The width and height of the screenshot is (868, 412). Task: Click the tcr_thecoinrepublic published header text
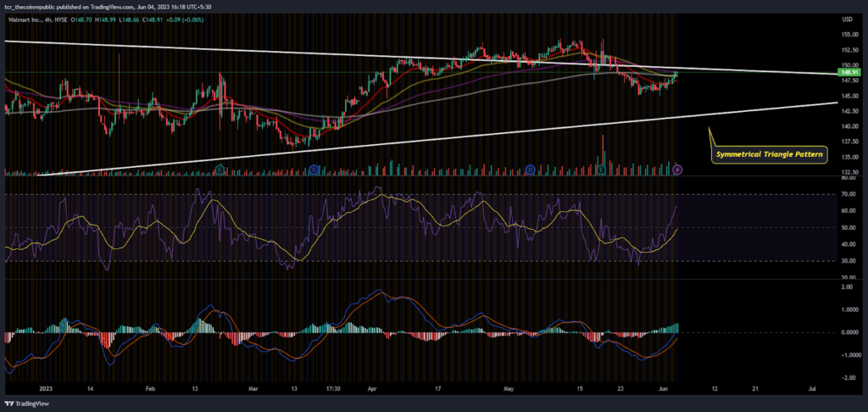click(x=109, y=7)
